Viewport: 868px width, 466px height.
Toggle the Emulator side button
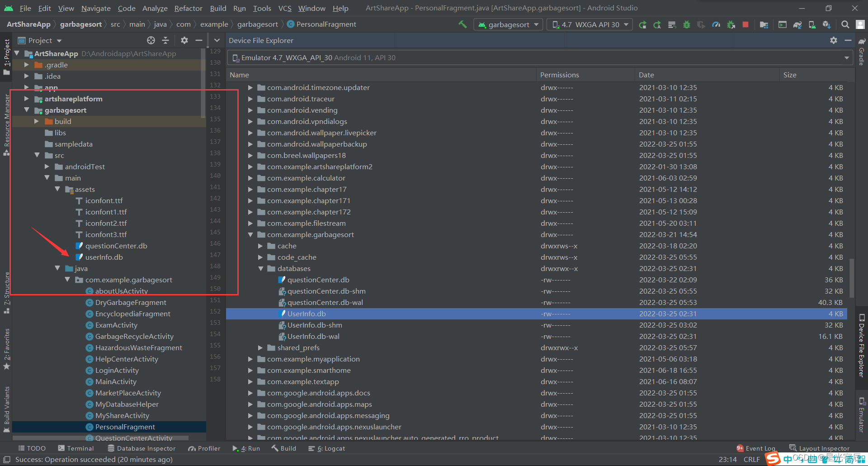pos(862,414)
